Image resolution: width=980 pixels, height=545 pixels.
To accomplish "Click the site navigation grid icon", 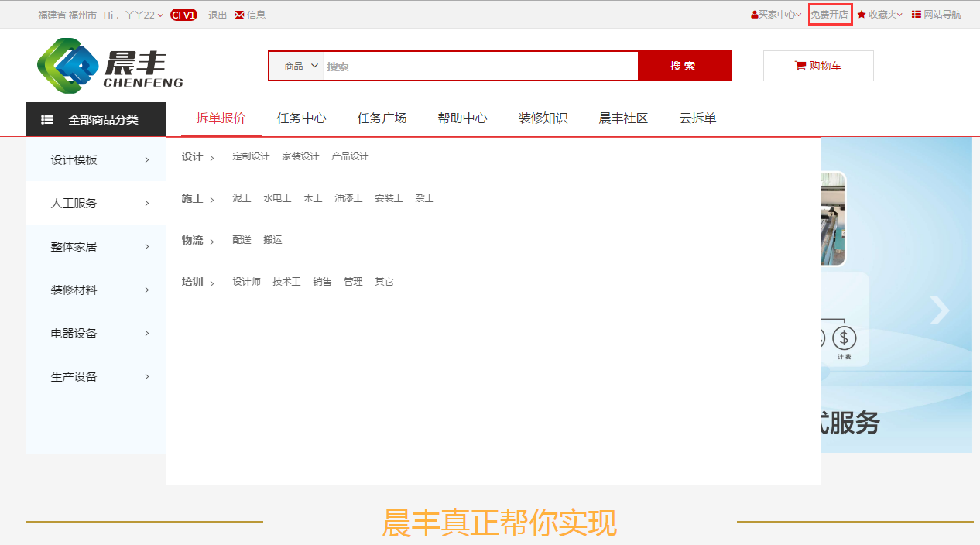I will [x=917, y=15].
